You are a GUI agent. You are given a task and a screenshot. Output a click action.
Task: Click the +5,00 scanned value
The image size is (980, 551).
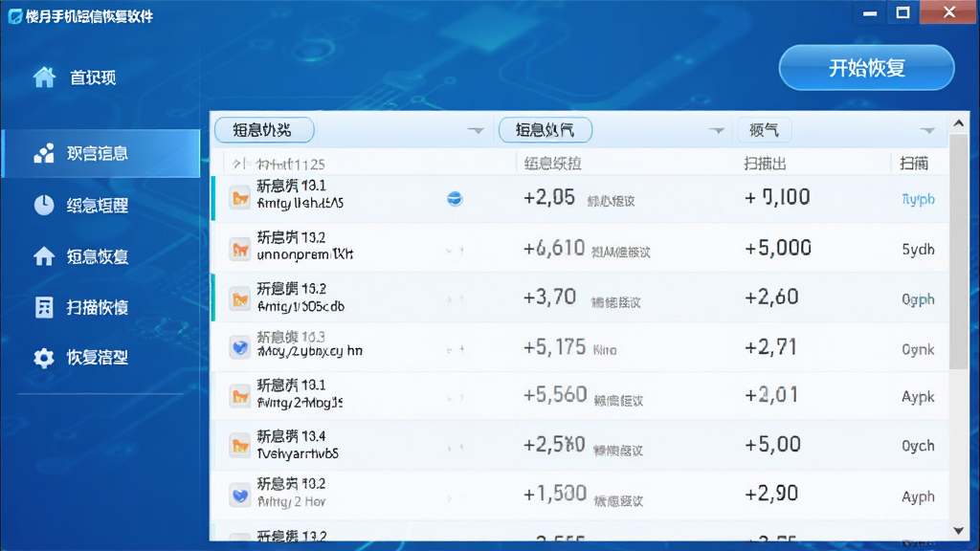point(772,444)
